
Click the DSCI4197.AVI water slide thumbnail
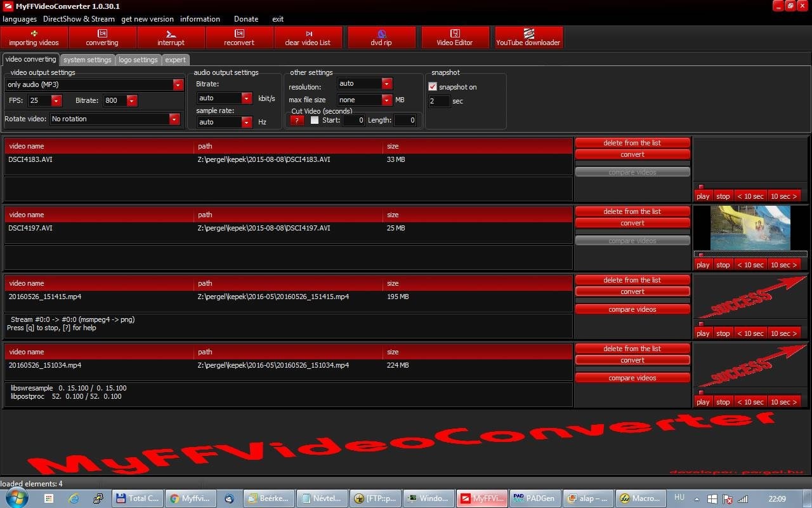[750, 228]
